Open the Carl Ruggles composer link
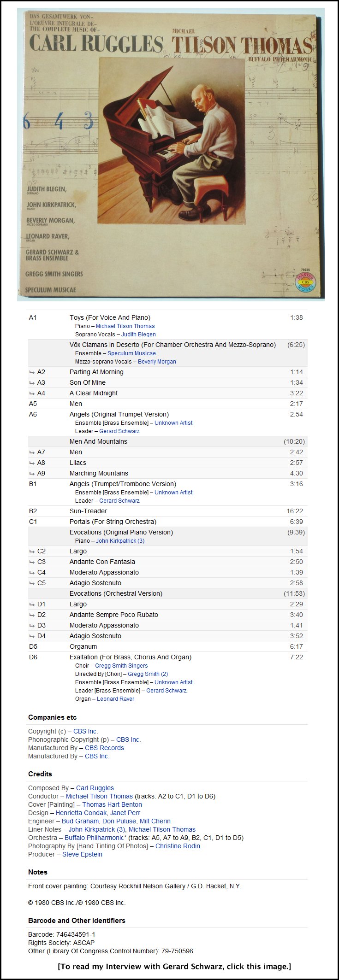339x980 pixels. [95, 788]
